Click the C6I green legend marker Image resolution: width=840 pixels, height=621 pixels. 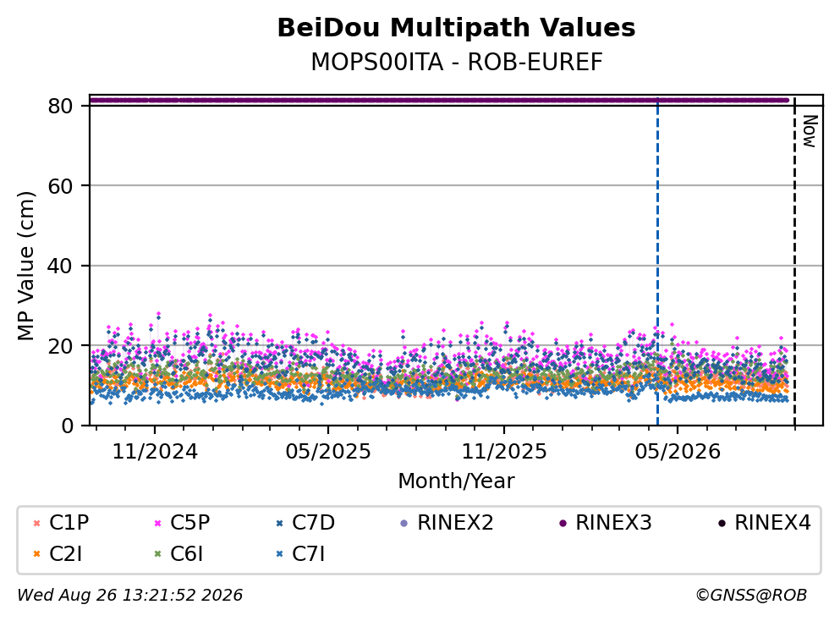pos(157,554)
